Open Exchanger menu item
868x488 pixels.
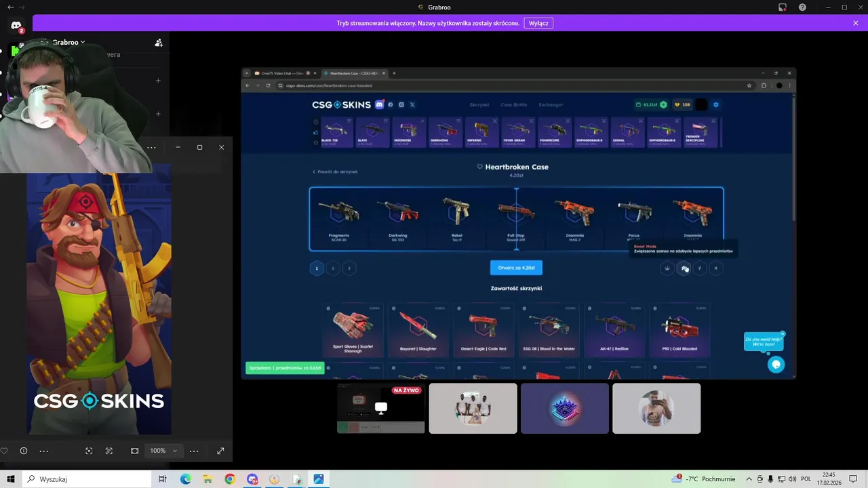(551, 104)
